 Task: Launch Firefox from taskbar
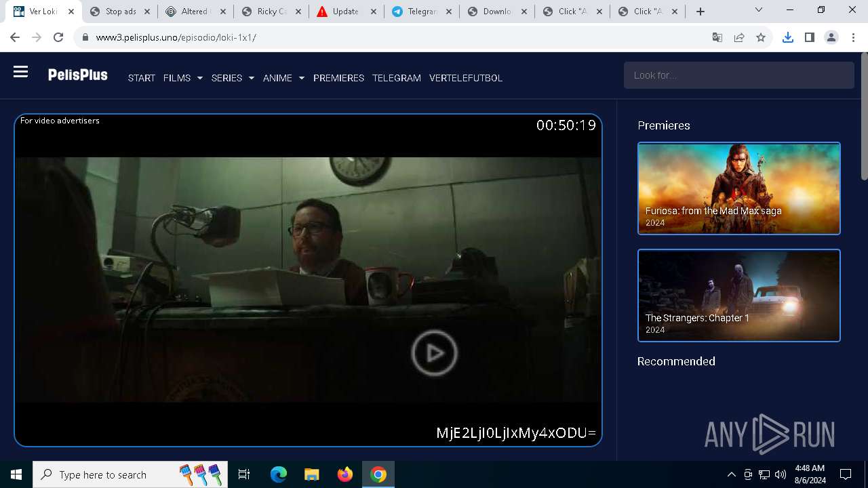344,474
